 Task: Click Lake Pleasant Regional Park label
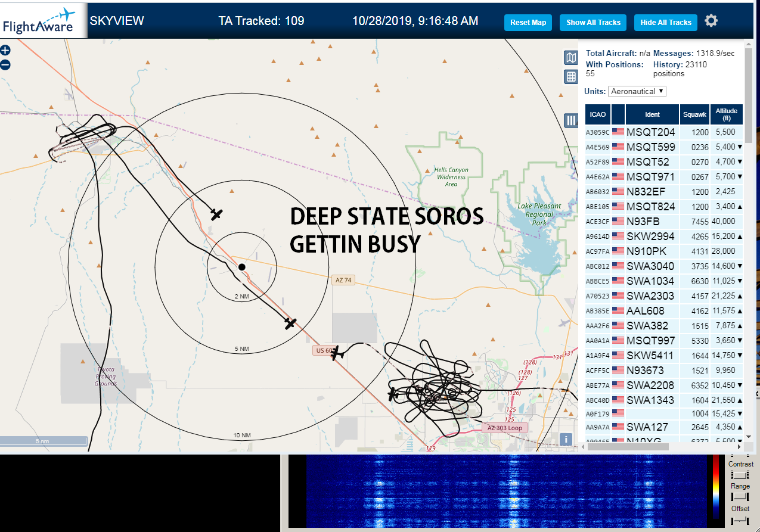point(539,214)
